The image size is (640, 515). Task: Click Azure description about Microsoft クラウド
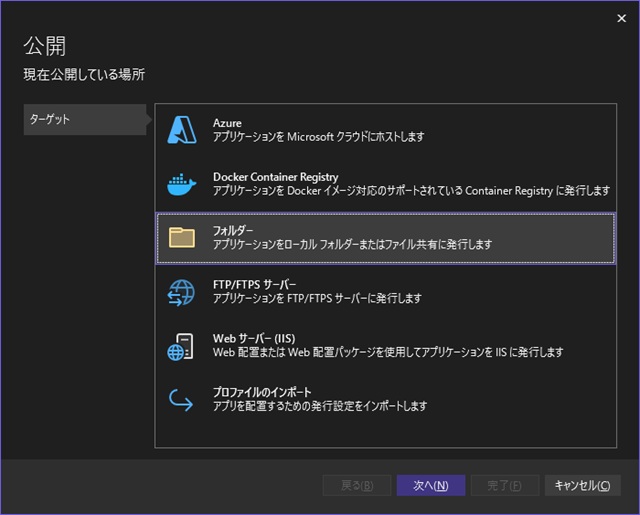coord(318,137)
